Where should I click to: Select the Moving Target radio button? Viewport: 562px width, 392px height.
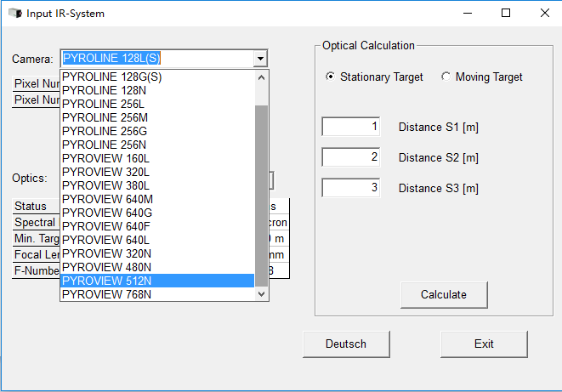pyautogui.click(x=446, y=77)
